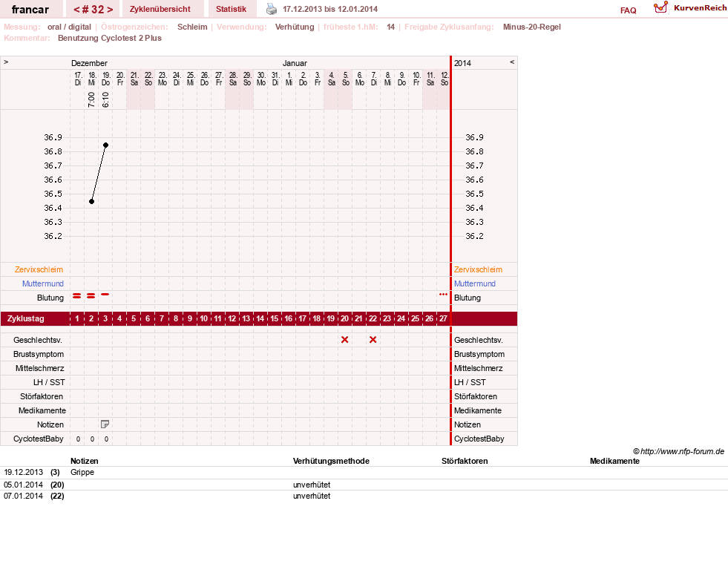Click the 'Medikamente' column header below chart
The image size is (728, 564).
[x=614, y=461]
